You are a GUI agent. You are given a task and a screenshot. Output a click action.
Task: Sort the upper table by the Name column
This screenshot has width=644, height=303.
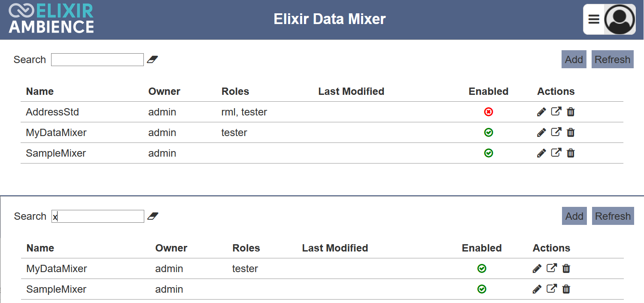[40, 91]
